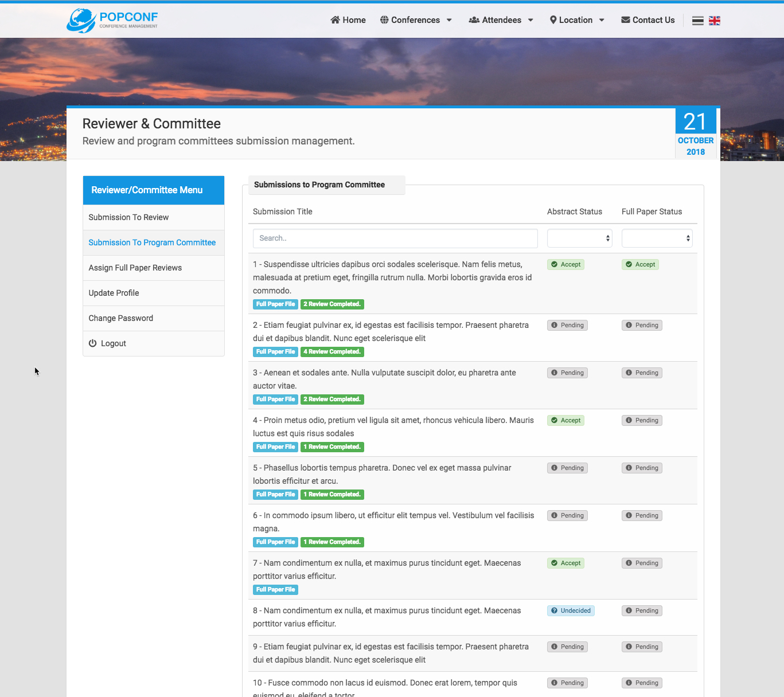
Task: Click the globe icon beside Conferences
Action: [x=384, y=20]
